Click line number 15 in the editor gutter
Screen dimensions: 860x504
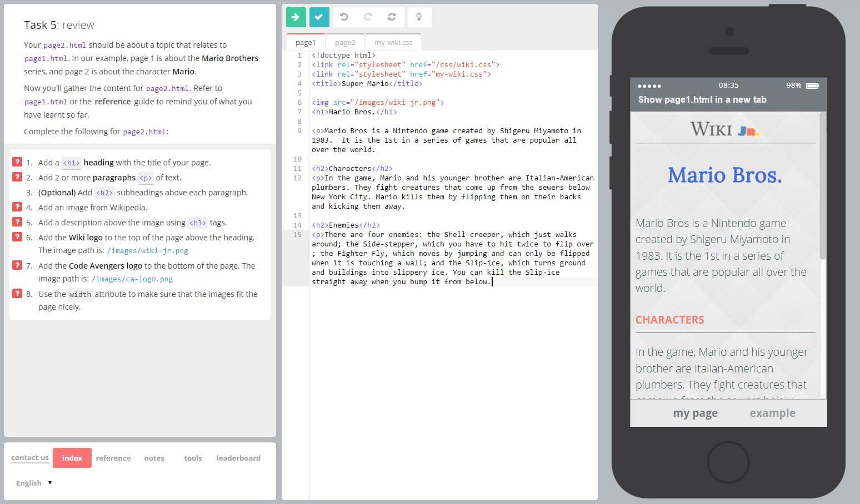pyautogui.click(x=297, y=234)
